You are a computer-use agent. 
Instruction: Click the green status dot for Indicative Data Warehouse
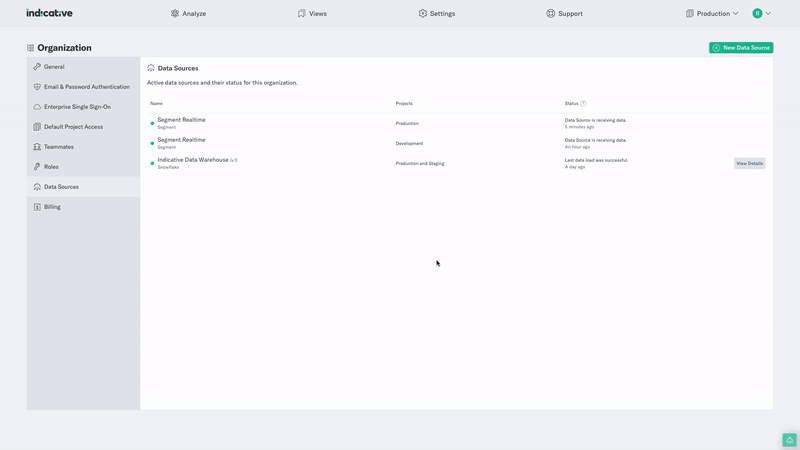click(152, 163)
